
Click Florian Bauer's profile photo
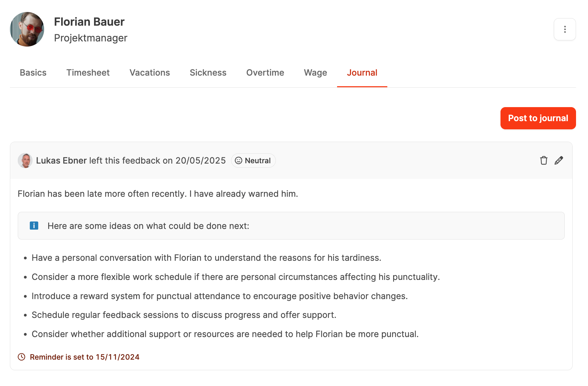[x=27, y=29]
